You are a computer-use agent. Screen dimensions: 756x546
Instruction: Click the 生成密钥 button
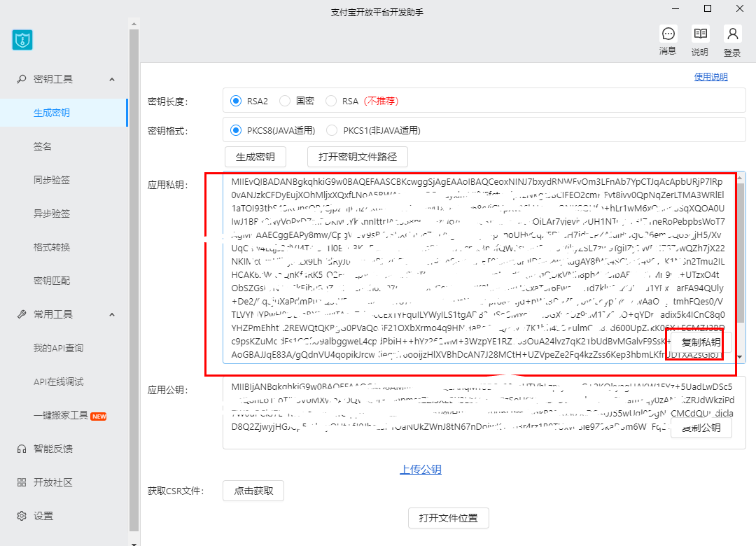[x=255, y=157]
